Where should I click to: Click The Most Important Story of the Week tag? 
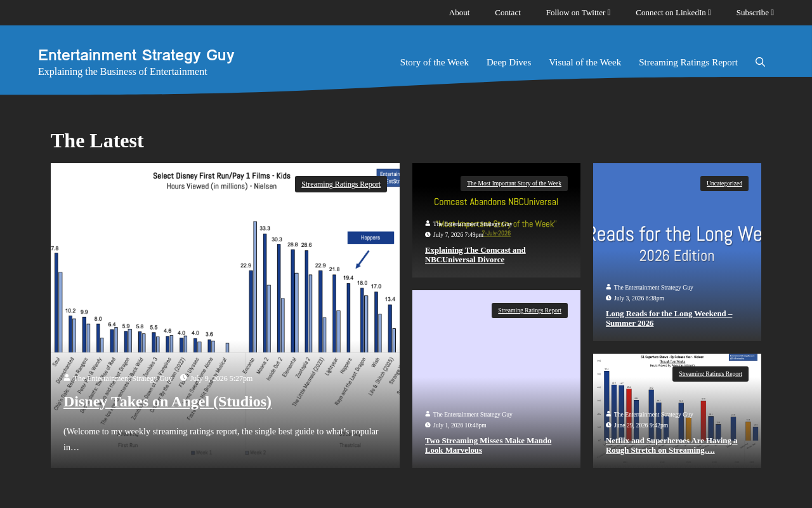point(514,184)
